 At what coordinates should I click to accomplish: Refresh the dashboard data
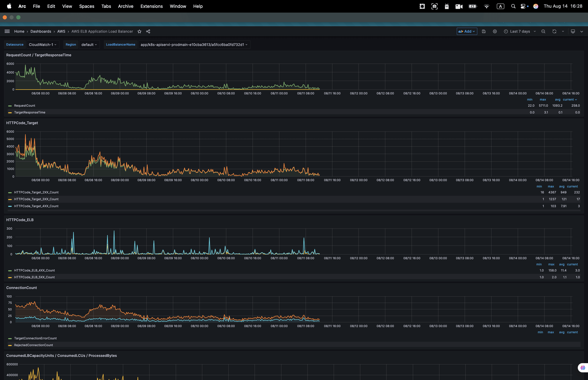coord(554,31)
